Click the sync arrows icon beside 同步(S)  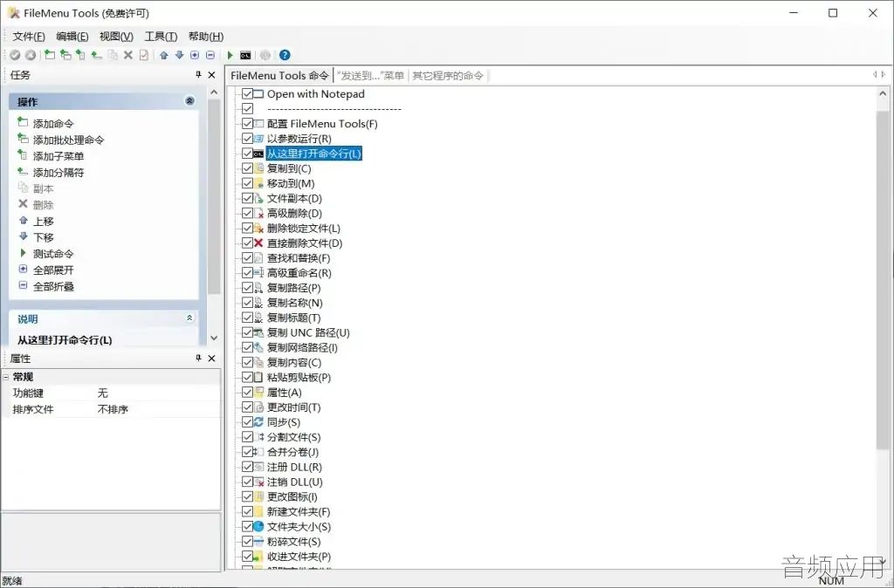(x=258, y=422)
